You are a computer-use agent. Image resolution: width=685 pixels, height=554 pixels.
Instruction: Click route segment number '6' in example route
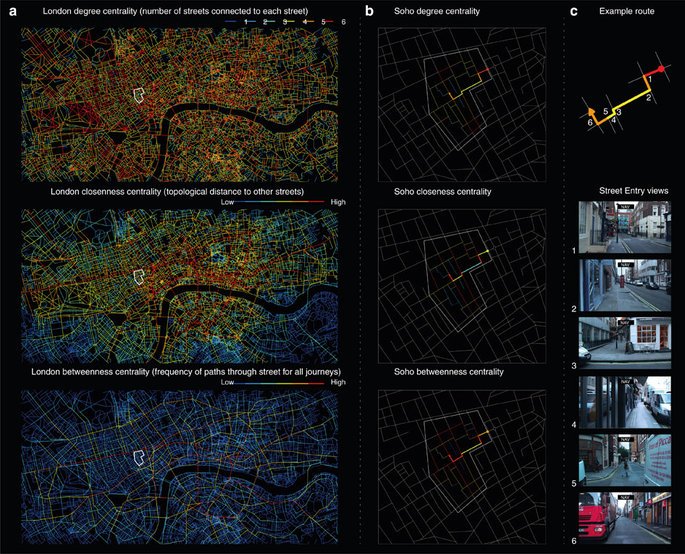tap(590, 123)
